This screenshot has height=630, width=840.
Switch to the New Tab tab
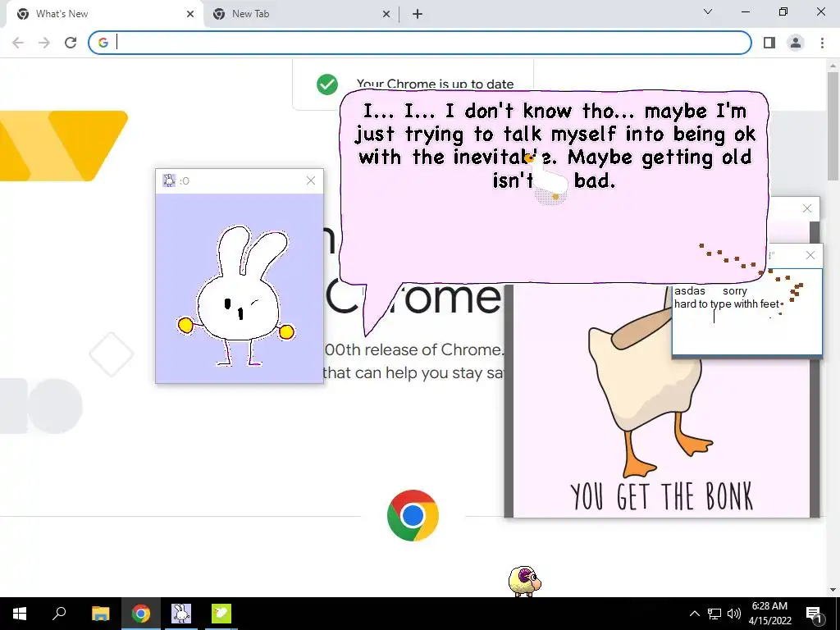[x=300, y=14]
